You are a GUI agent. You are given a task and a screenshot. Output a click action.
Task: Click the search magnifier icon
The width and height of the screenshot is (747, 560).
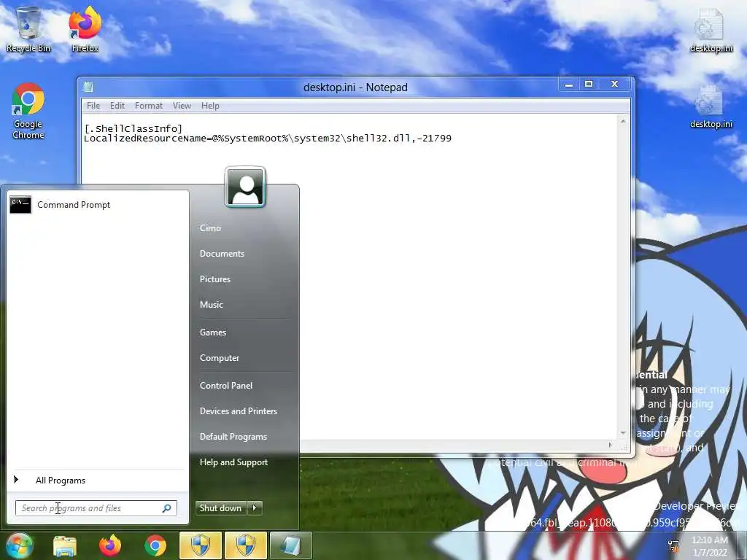pyautogui.click(x=167, y=508)
